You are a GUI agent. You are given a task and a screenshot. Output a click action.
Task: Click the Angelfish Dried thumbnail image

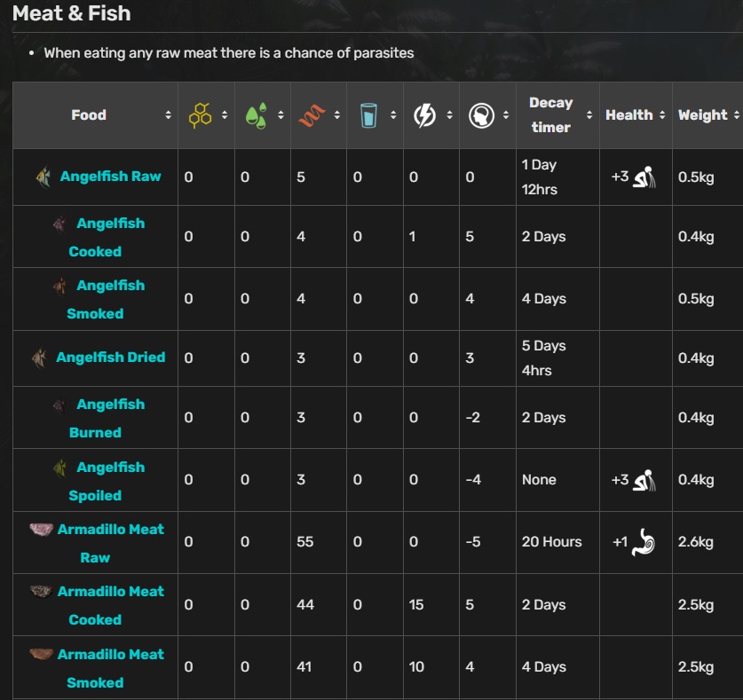click(x=41, y=358)
